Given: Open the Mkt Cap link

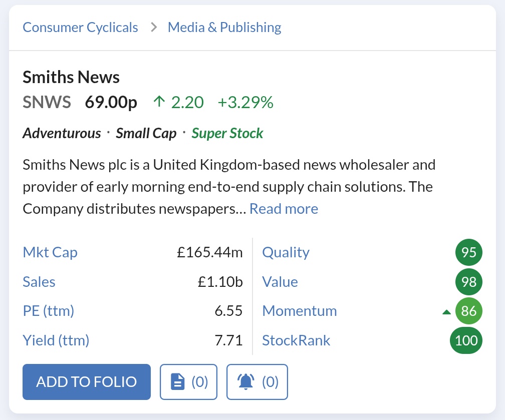Looking at the screenshot, I should (50, 252).
